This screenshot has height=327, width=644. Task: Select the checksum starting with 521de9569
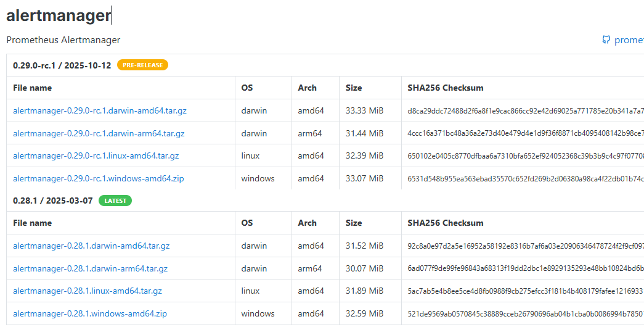(x=526, y=313)
